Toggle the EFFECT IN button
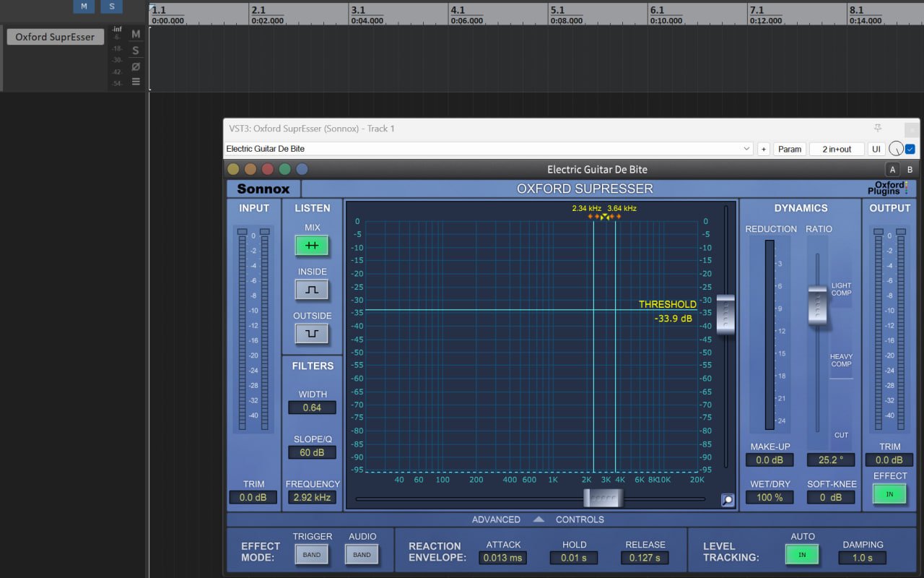This screenshot has height=578, width=924. [889, 494]
